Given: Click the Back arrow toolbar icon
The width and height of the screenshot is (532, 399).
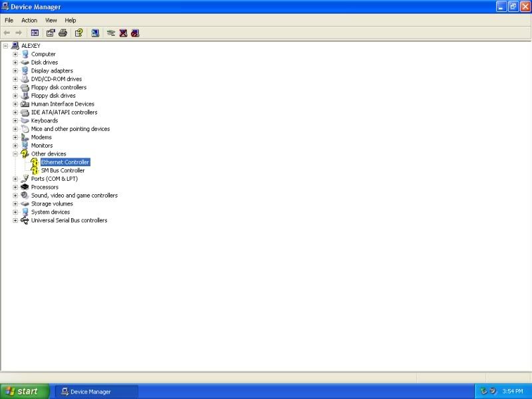Looking at the screenshot, I should pyautogui.click(x=7, y=33).
